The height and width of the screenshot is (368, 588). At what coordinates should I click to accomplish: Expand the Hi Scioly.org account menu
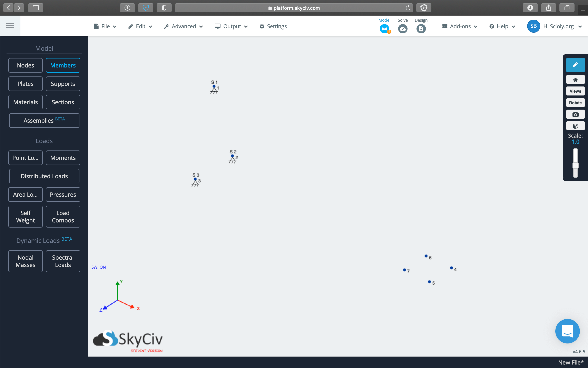tap(562, 26)
